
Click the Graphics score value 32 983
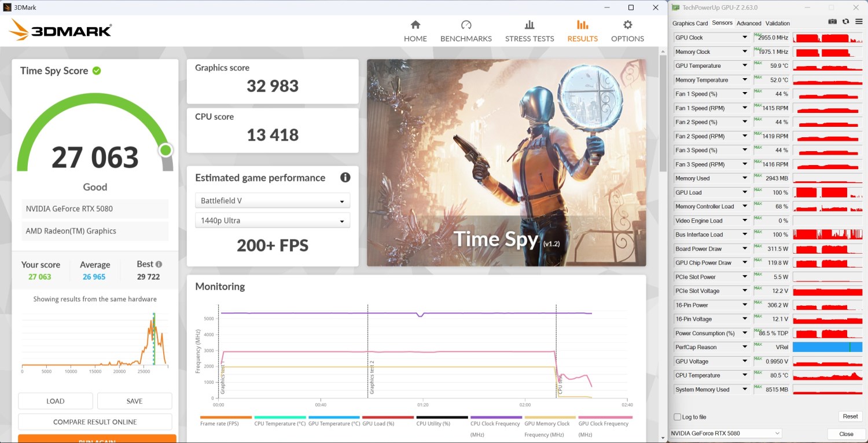pyautogui.click(x=273, y=86)
